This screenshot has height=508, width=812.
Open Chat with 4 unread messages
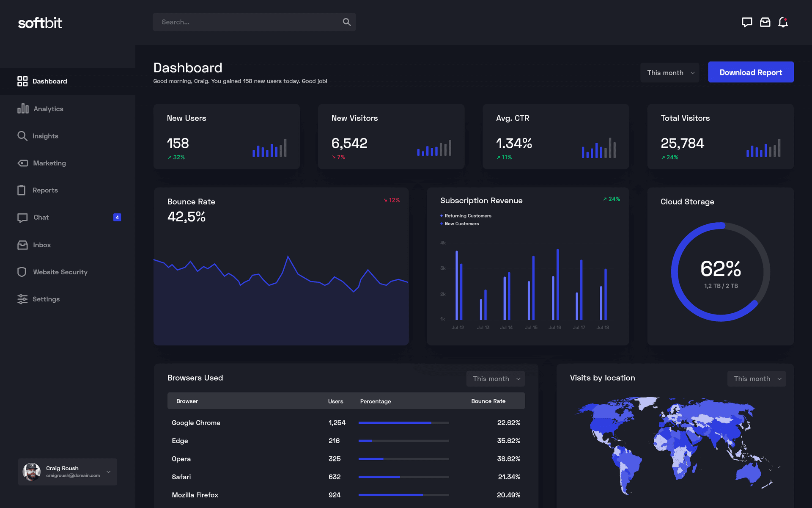(41, 217)
